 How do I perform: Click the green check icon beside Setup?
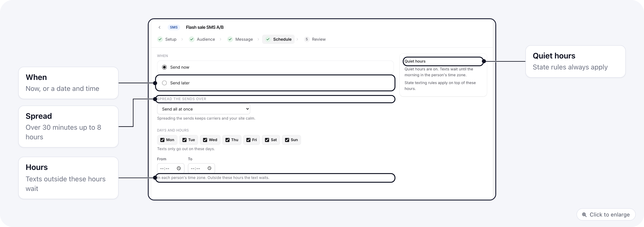[160, 39]
